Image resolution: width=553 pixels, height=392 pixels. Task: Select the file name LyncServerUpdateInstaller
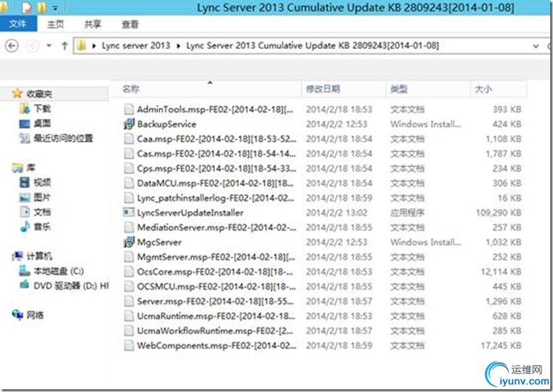[191, 213]
